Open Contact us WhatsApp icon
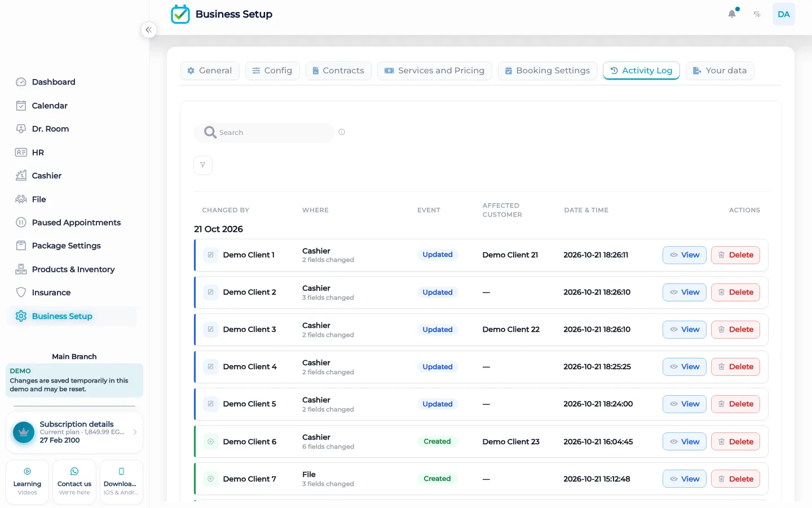 click(x=74, y=471)
